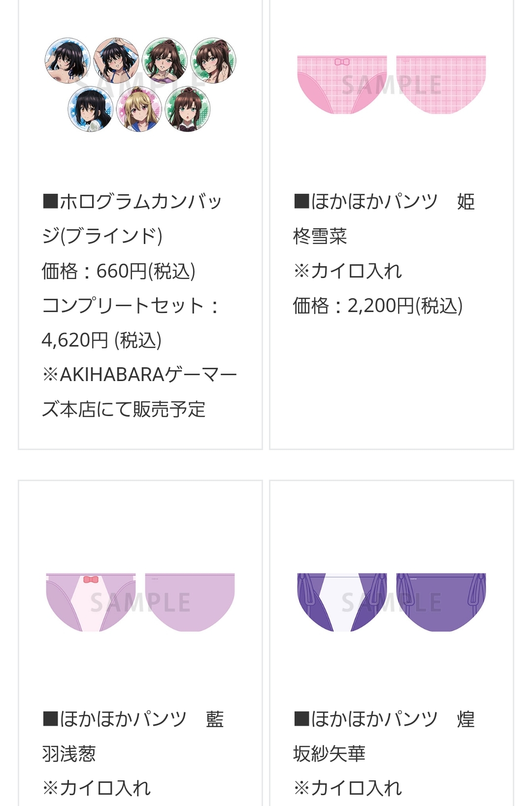Viewport: 532px width, 806px height.
Task: Tap the pink plaid back-view product image
Action: click(x=441, y=84)
